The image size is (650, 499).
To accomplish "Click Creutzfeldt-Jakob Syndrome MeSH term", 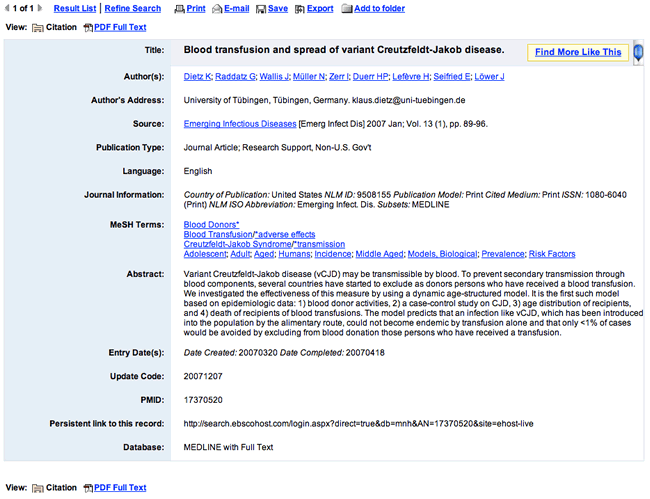I will 238,245.
